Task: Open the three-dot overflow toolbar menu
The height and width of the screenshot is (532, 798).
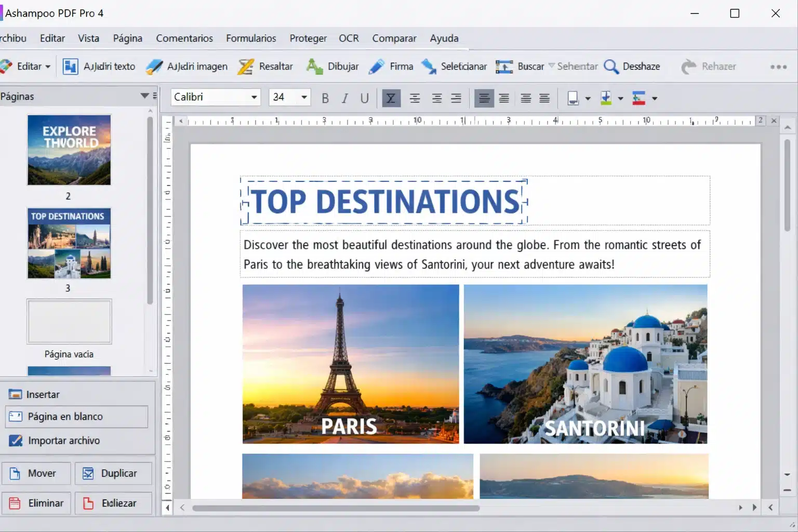Action: (x=778, y=66)
